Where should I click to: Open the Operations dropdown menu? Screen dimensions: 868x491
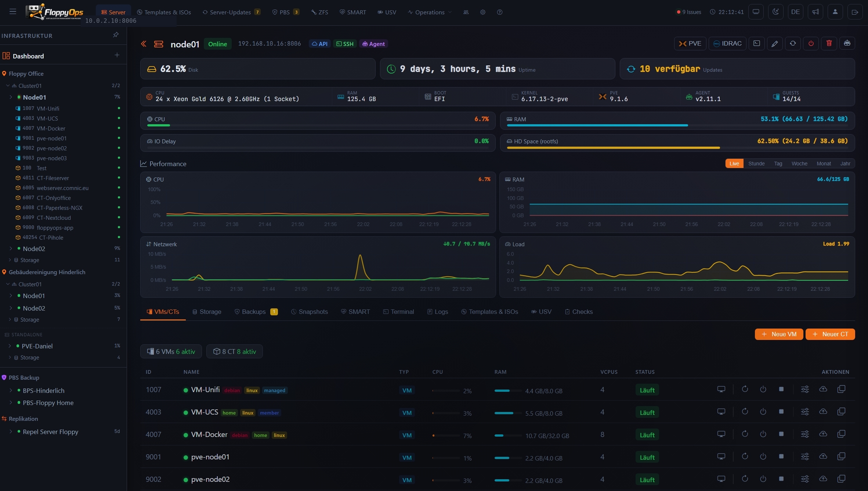tap(430, 12)
